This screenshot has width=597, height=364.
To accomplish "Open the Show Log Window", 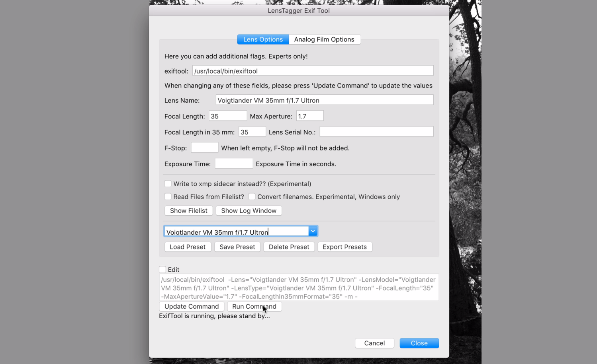I will 249,210.
